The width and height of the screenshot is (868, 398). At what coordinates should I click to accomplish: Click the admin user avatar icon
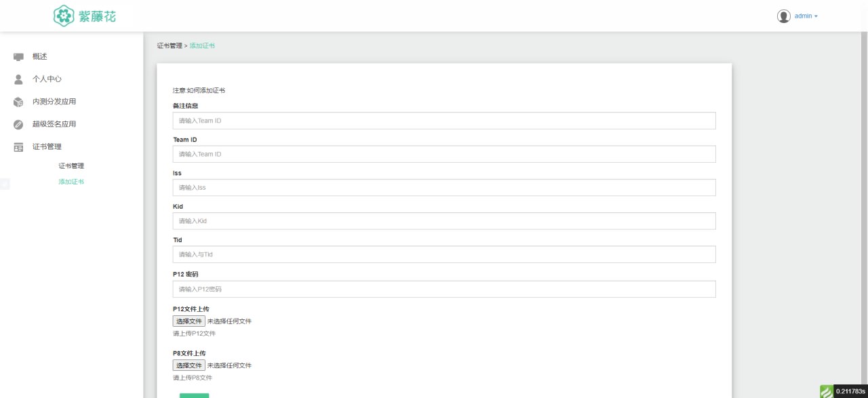(784, 16)
